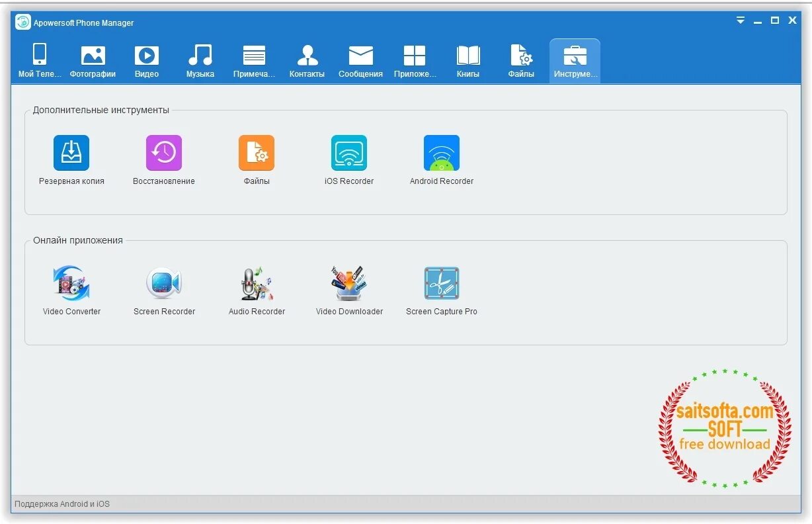
Task: Click the Онлайн приложения group heading
Action: [x=78, y=240]
